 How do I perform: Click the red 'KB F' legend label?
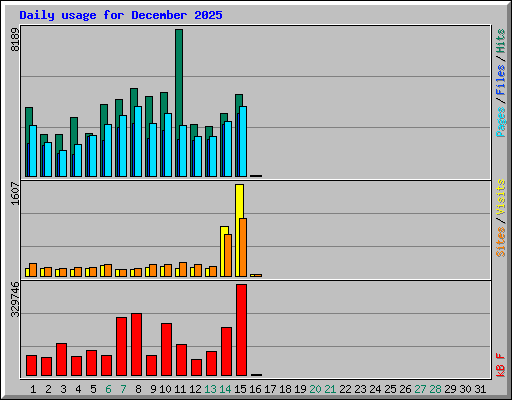501,365
